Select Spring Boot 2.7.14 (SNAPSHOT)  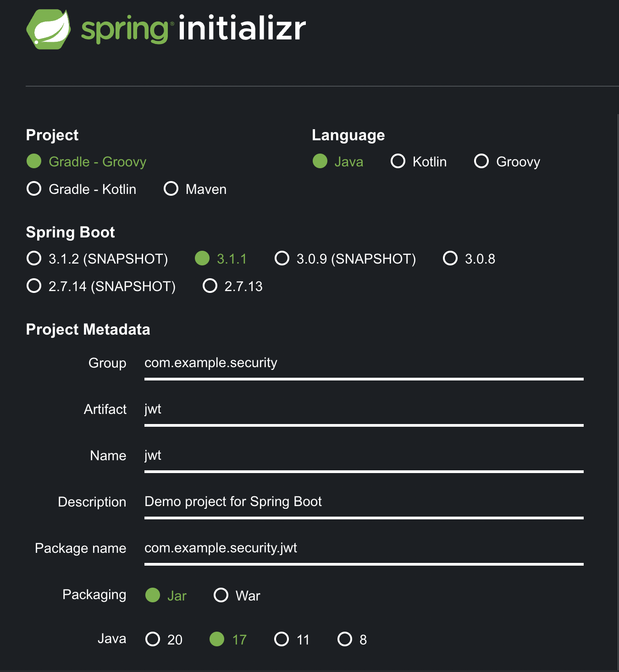[x=101, y=286]
